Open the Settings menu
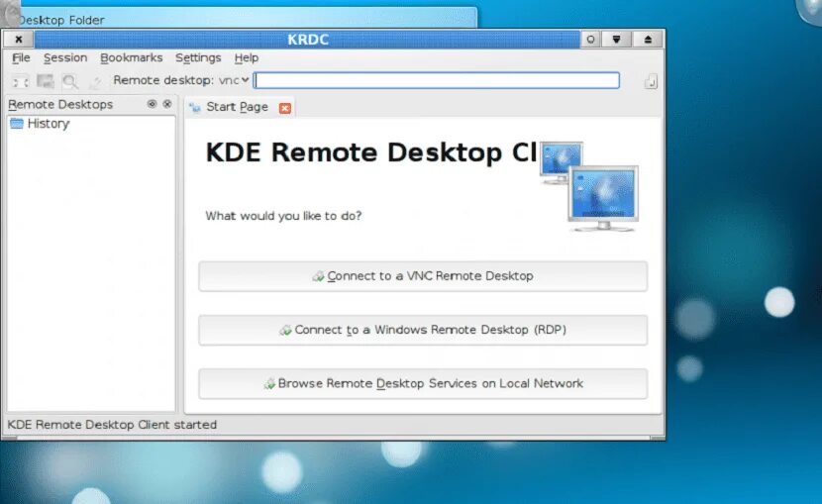This screenshot has width=822, height=504. pos(198,57)
